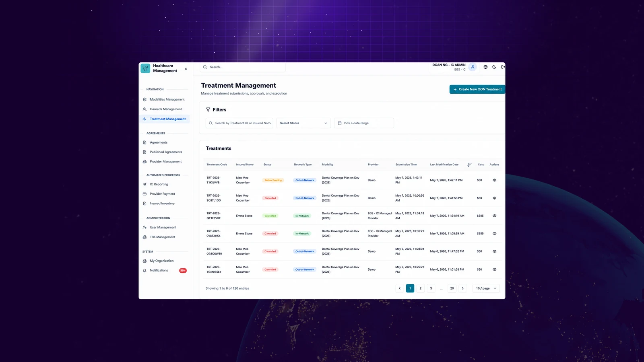This screenshot has width=644, height=362.
Task: Click the 'Showing 1 to 6 of 120 entries' text
Action: click(x=227, y=288)
